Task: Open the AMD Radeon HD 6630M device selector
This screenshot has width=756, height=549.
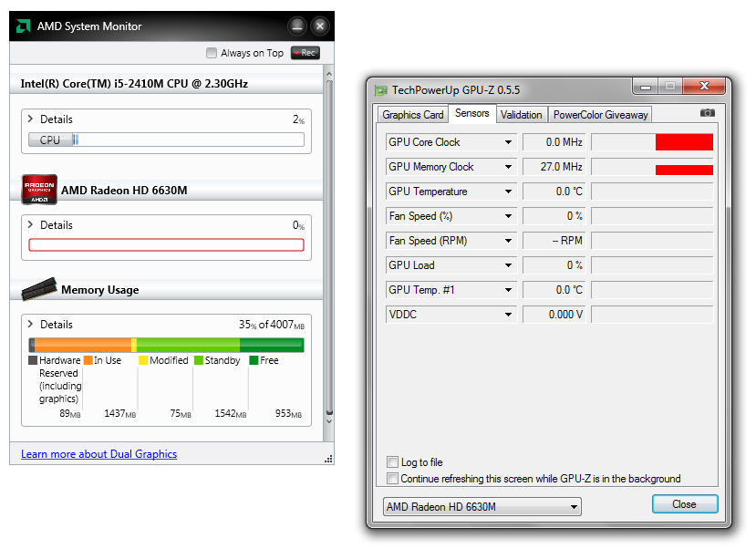Action: pos(482,506)
